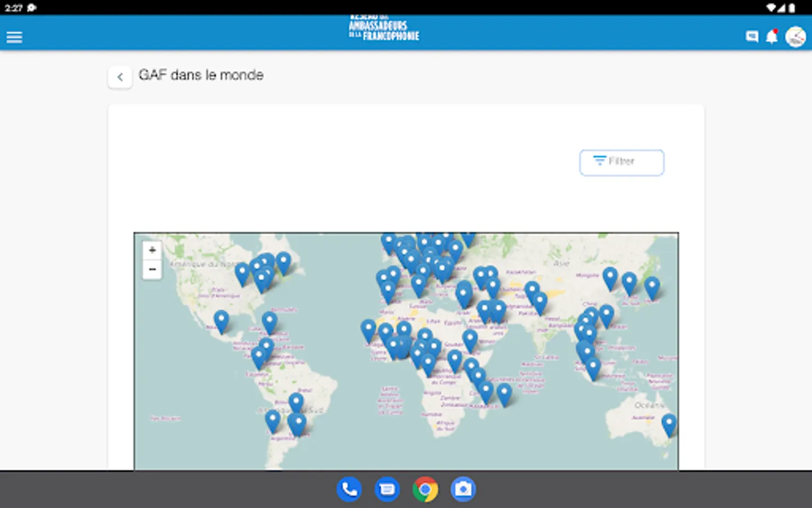Select the easternmost pin in North America
Viewport: 812px width, 508px height.
(284, 263)
